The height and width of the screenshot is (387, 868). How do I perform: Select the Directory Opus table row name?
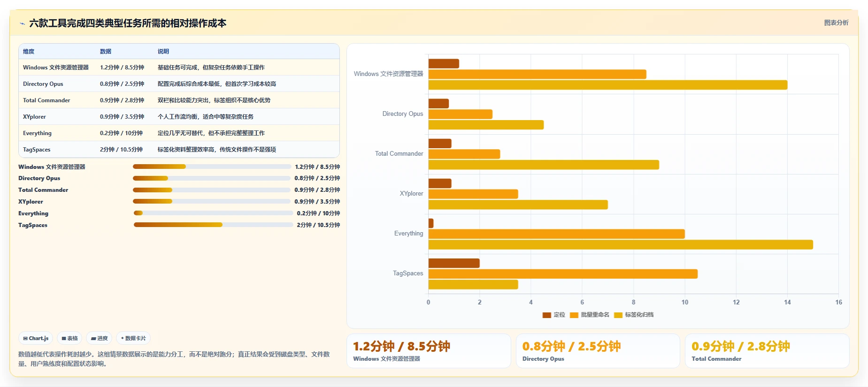click(x=43, y=84)
